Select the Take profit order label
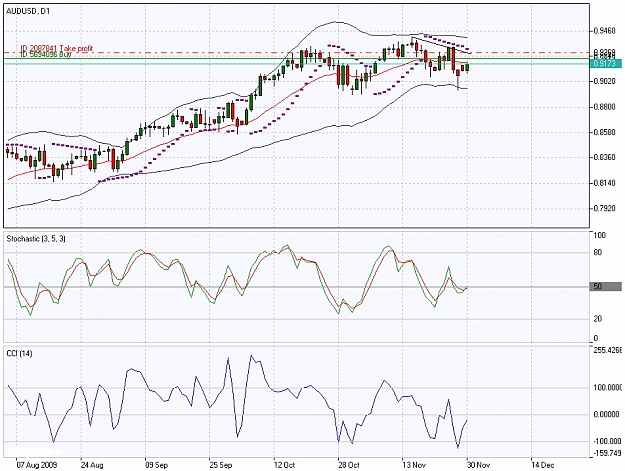 pyautogui.click(x=57, y=48)
